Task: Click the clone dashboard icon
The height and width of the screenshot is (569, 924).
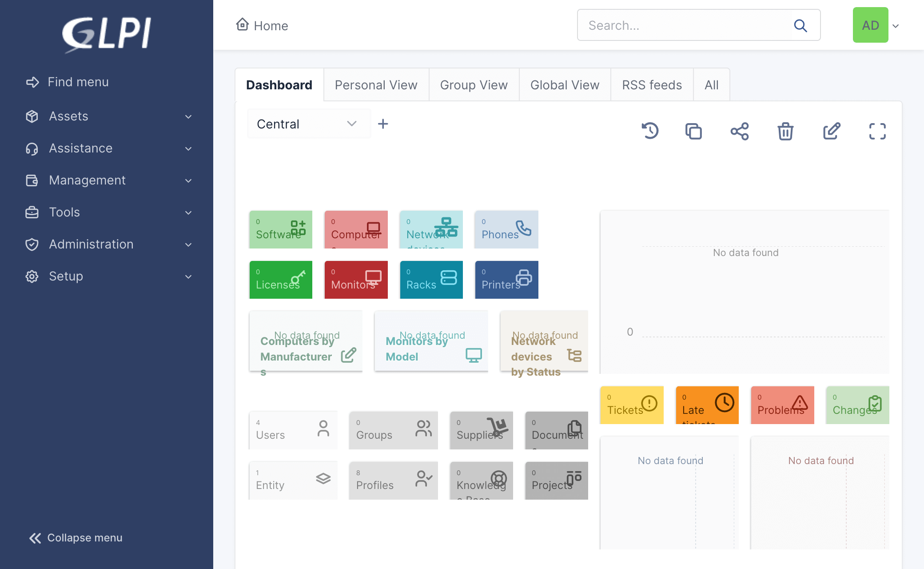Action: [693, 131]
